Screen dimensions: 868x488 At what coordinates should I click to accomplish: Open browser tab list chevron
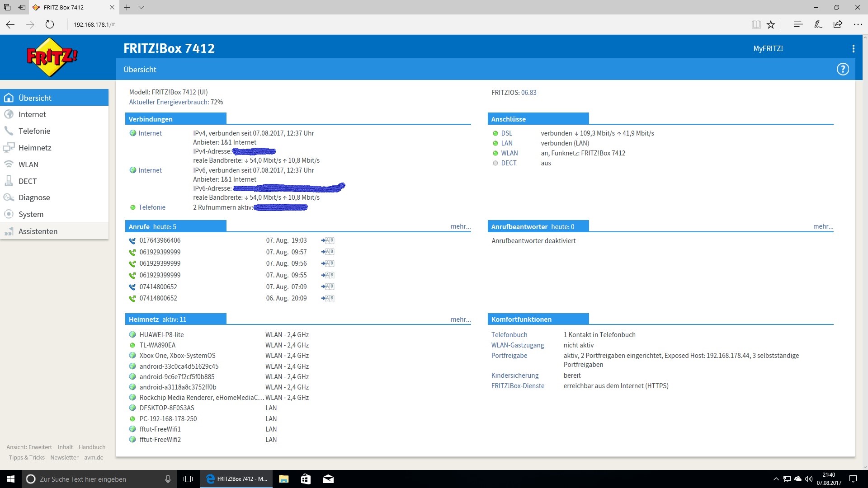(x=141, y=7)
